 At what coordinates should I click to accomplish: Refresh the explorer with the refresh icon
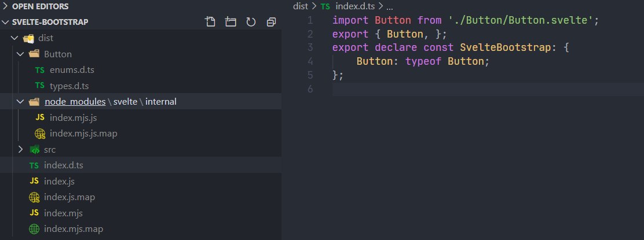(251, 22)
